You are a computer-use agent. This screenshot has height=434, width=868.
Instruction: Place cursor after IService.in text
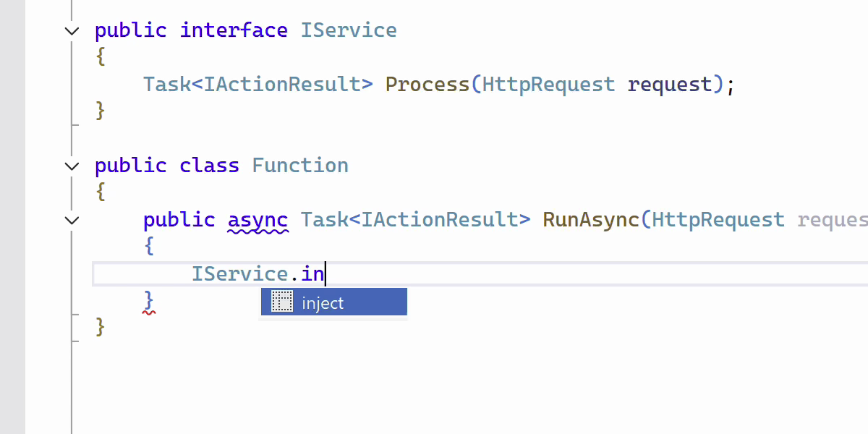325,274
